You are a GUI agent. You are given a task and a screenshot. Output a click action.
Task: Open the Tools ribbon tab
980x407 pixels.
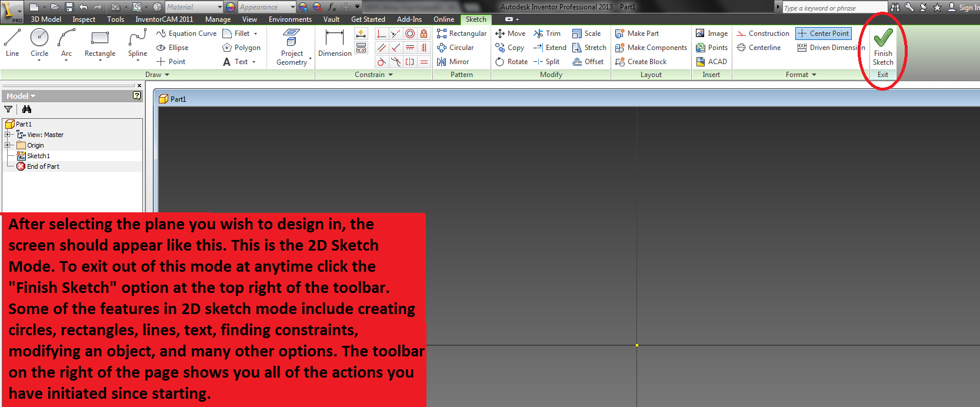tap(116, 19)
